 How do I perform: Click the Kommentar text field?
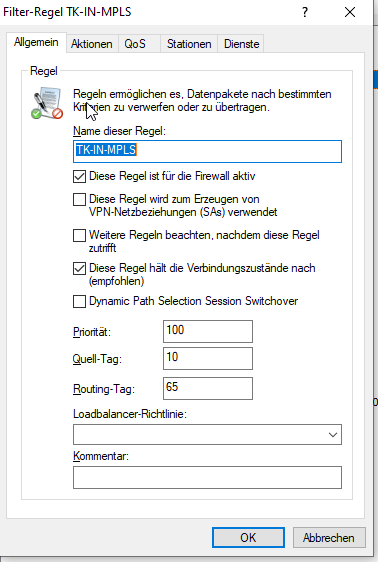(207, 477)
